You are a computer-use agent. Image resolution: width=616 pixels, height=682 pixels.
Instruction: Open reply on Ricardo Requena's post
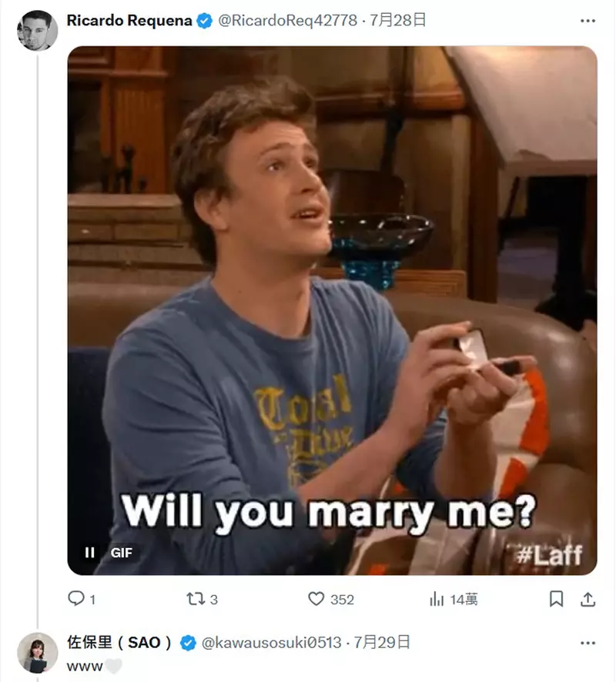(82, 599)
